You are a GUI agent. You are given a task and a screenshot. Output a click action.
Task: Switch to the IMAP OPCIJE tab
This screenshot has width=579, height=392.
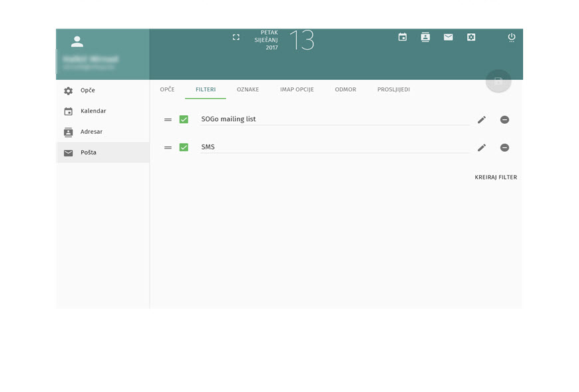(297, 89)
